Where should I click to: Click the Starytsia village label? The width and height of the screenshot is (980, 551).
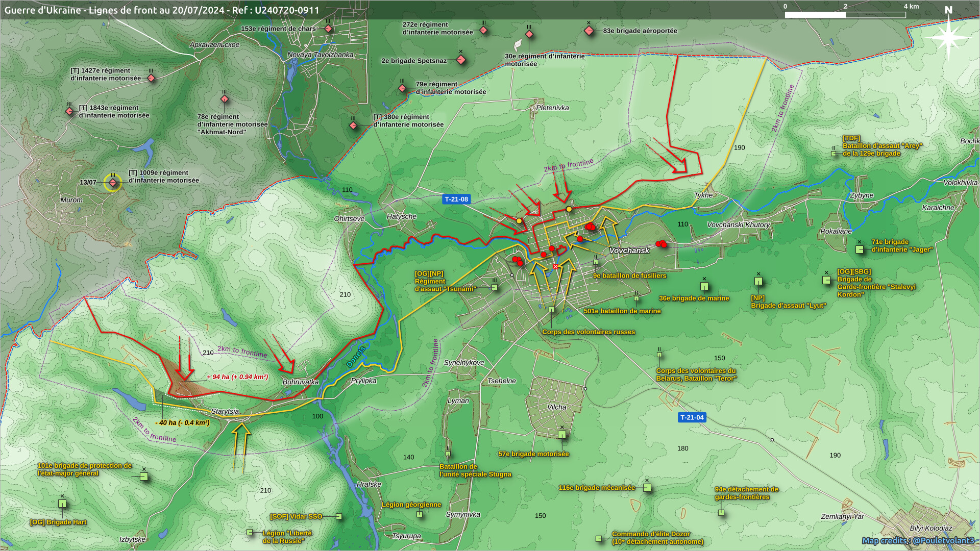click(x=225, y=411)
